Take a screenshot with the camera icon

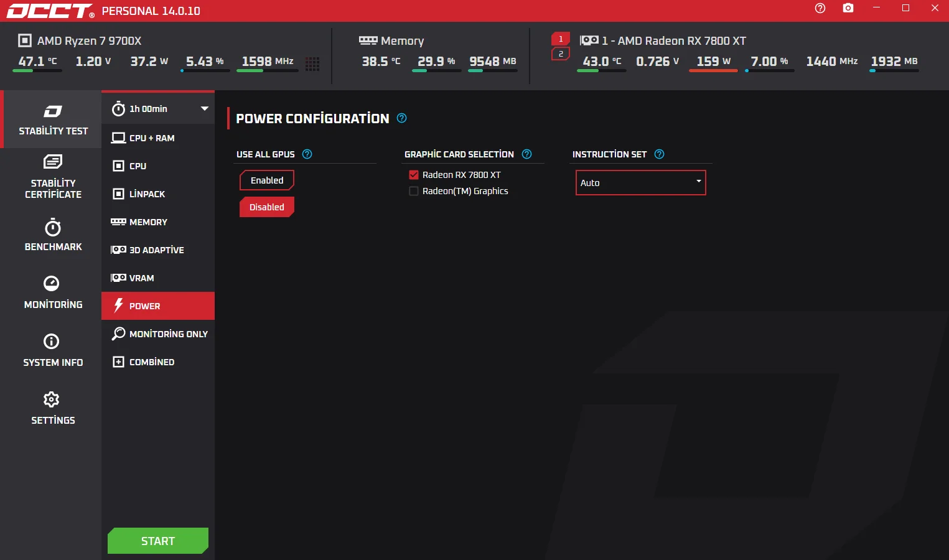(848, 8)
